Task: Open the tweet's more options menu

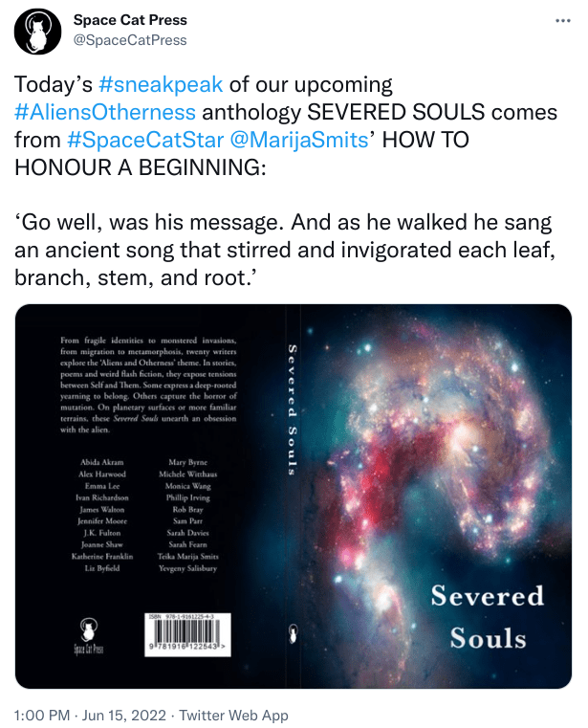Action: click(x=562, y=21)
